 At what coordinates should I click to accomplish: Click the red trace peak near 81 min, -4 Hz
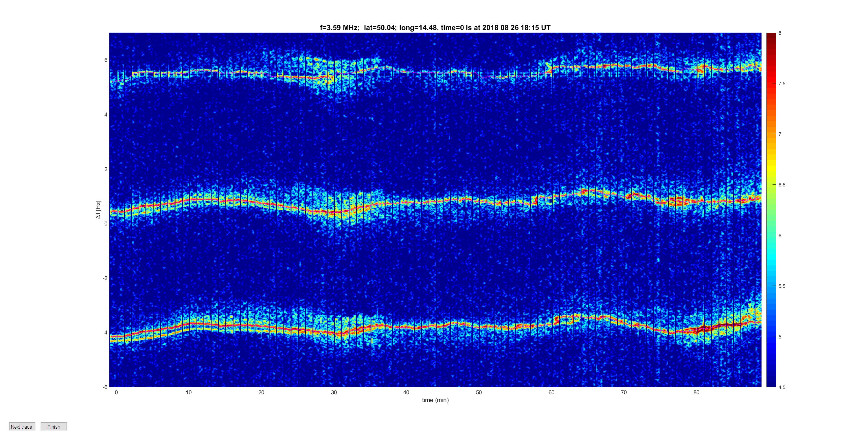[704, 328]
